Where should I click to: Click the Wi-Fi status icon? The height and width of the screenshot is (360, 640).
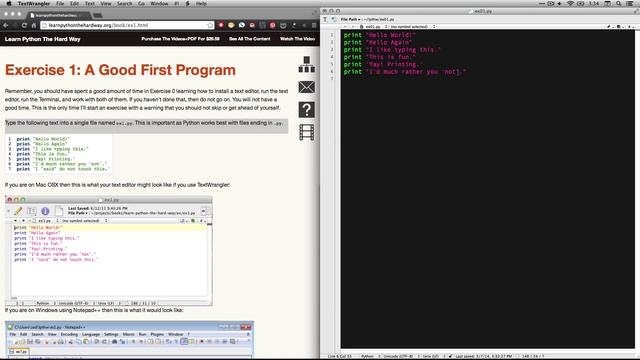coord(570,3)
